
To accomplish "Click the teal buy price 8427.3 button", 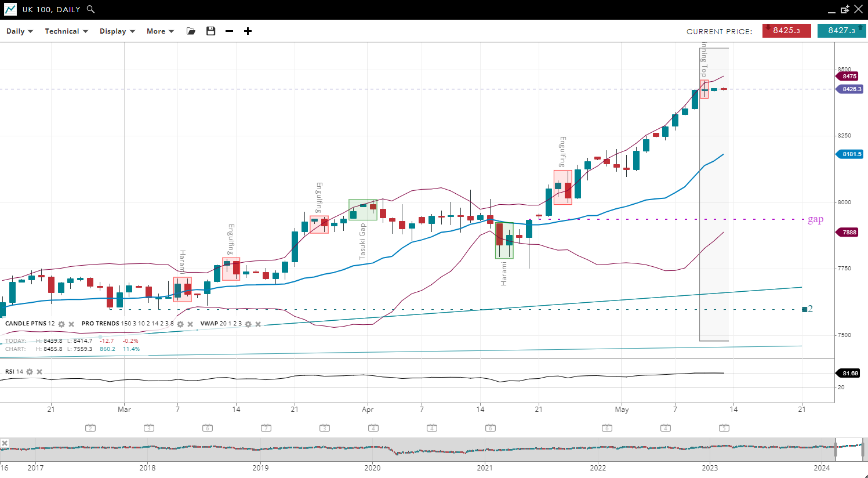I will pyautogui.click(x=841, y=31).
